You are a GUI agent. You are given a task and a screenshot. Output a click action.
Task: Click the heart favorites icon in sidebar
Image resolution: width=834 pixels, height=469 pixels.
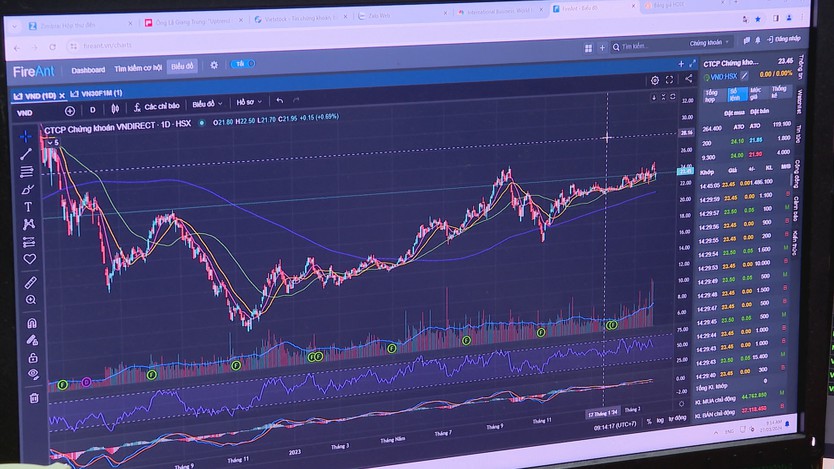tap(30, 259)
